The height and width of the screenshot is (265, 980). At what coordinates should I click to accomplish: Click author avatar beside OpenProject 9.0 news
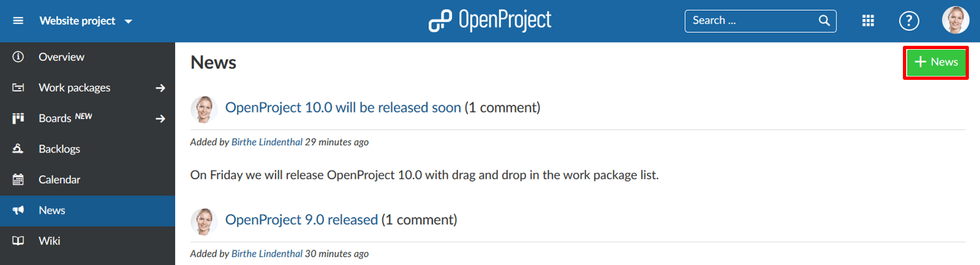(204, 221)
